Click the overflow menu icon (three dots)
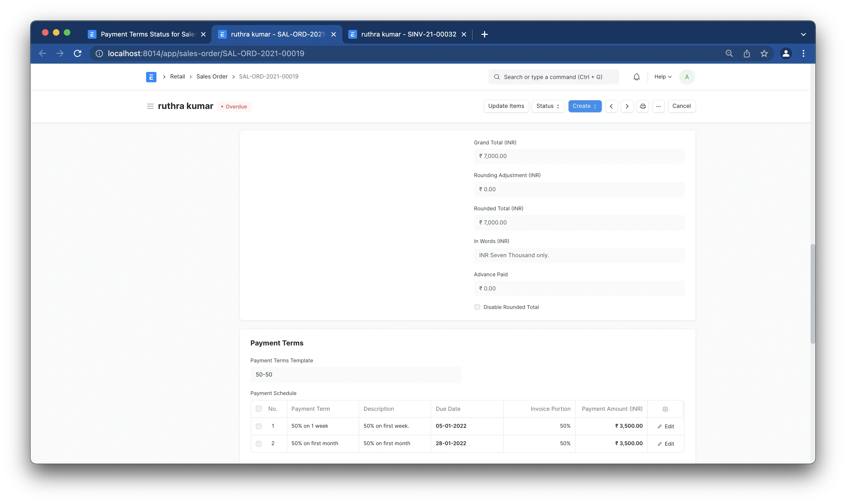 (658, 106)
